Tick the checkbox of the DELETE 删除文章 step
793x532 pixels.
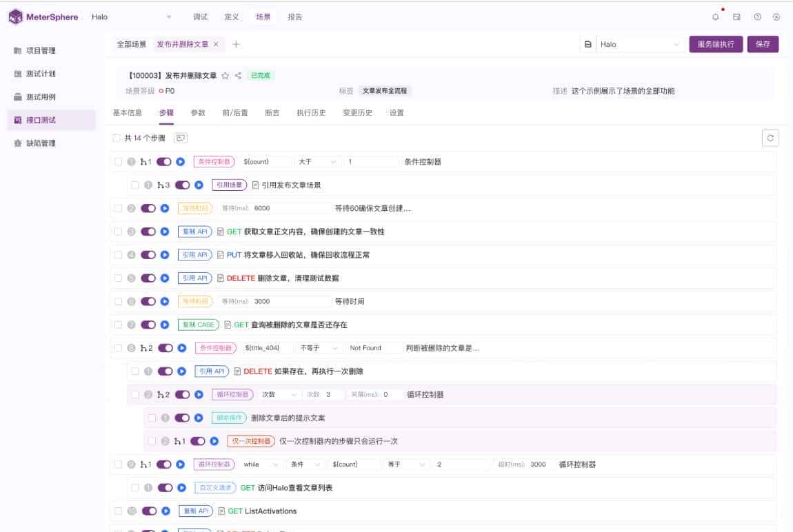118,278
